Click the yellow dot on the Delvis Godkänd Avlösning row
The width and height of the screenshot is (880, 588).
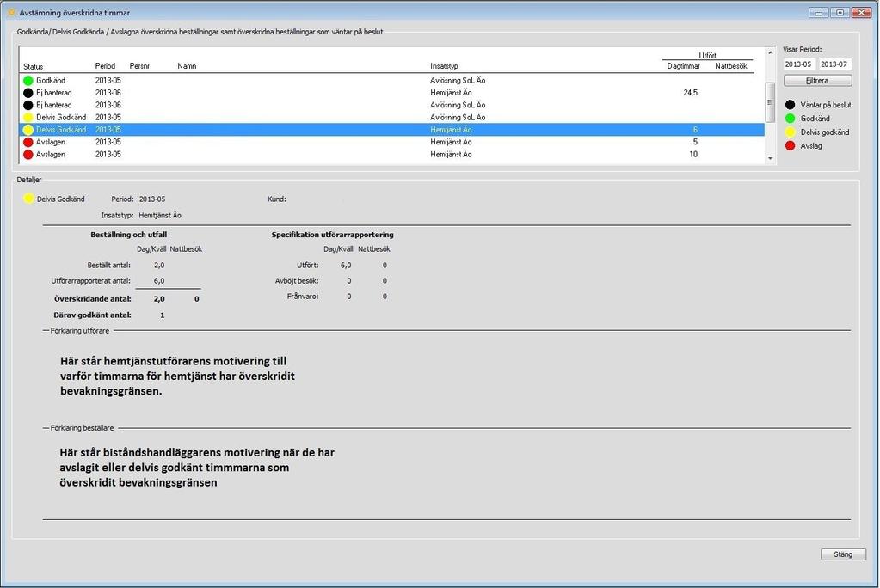point(28,118)
